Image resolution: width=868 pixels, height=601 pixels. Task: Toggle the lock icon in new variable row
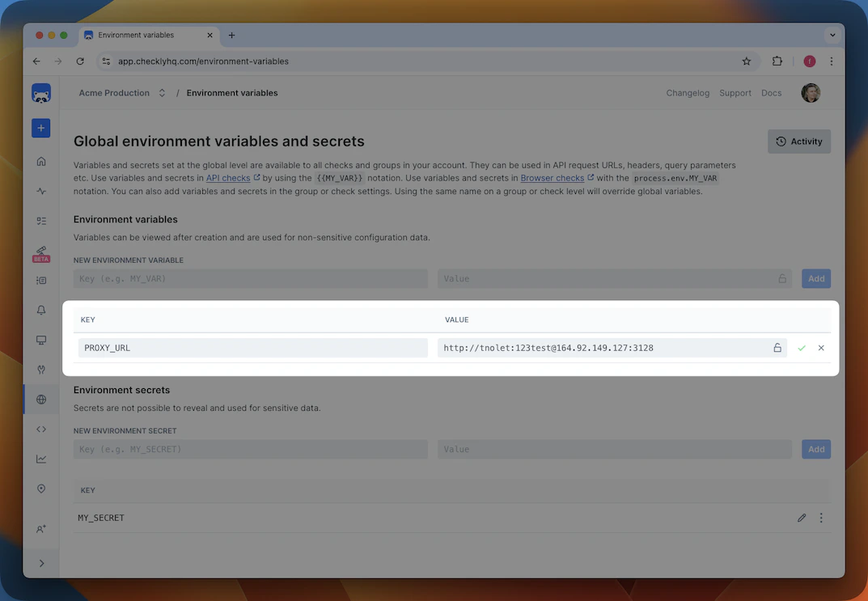781,277
